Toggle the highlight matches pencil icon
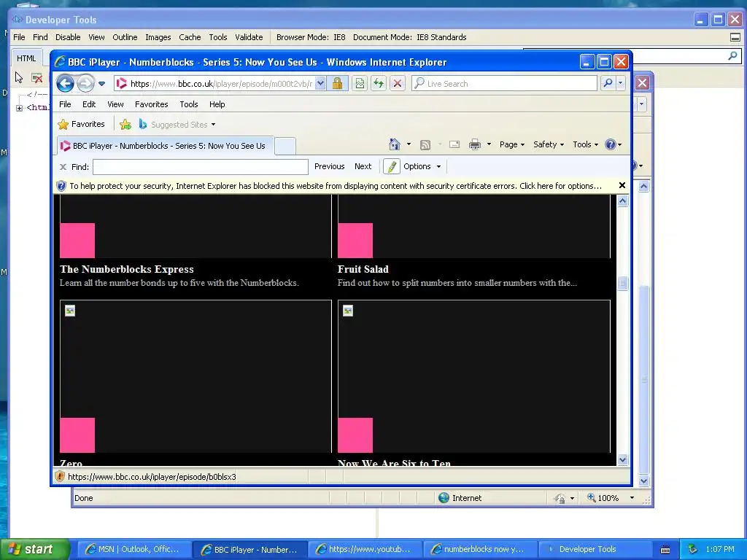Viewport: 747px width, 560px height. point(392,166)
